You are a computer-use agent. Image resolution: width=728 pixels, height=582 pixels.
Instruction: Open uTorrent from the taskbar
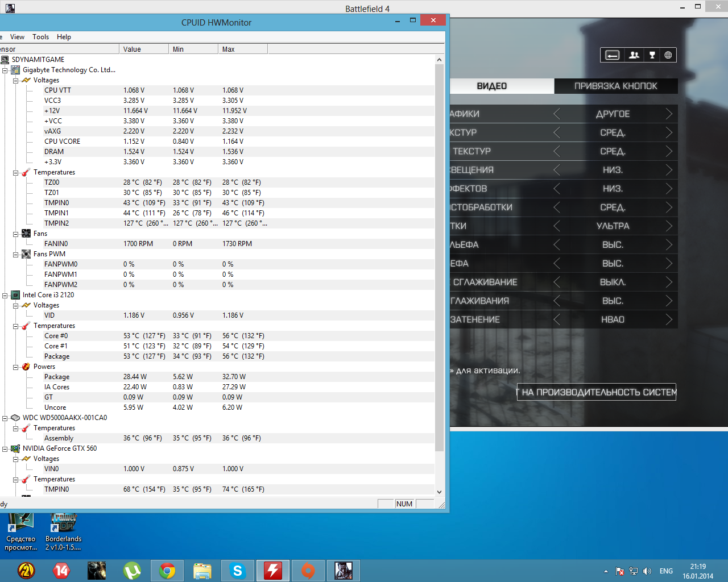click(x=132, y=570)
